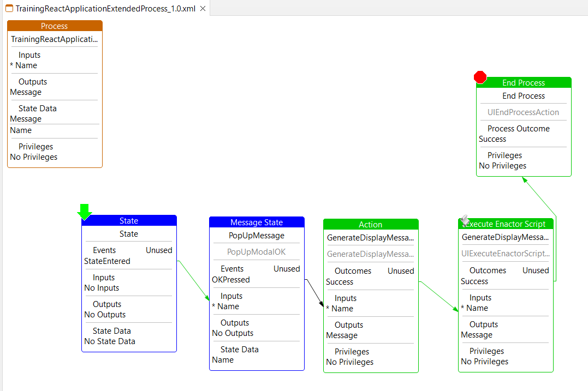Click the red stop octagon on End Process
This screenshot has height=391, width=588.
point(480,77)
